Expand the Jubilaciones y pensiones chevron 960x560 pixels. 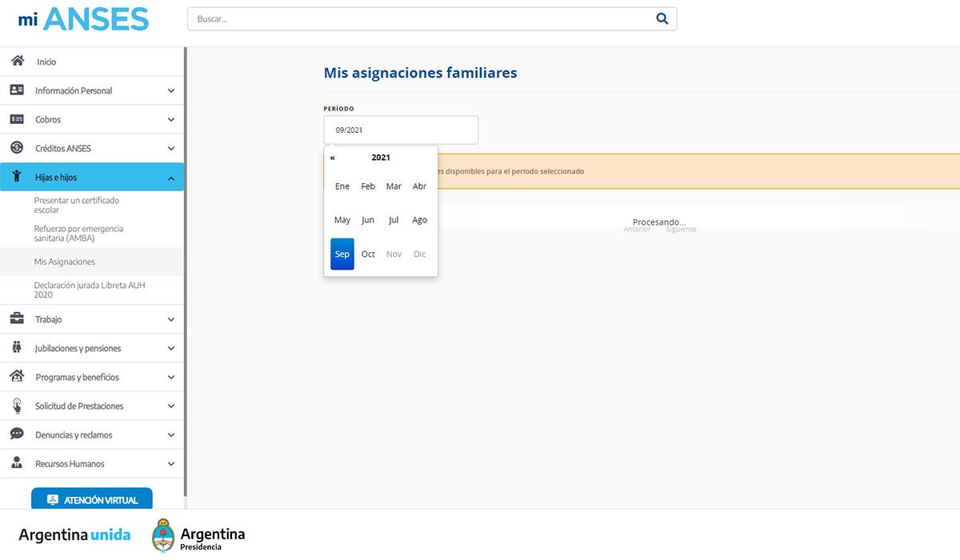click(x=171, y=349)
